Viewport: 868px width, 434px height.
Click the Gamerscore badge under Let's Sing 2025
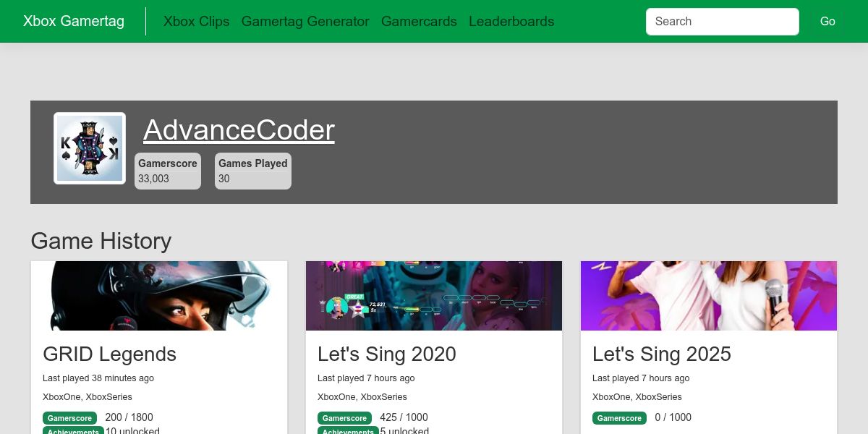[620, 418]
